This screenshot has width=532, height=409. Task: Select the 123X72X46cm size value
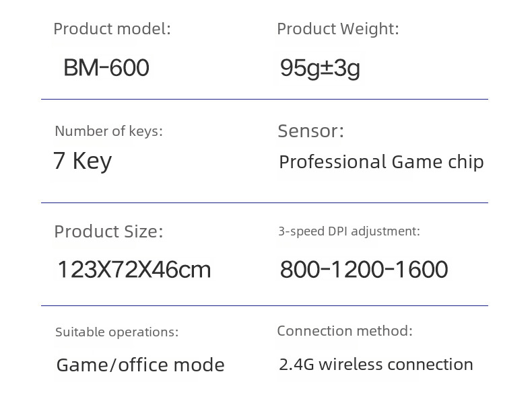point(134,270)
